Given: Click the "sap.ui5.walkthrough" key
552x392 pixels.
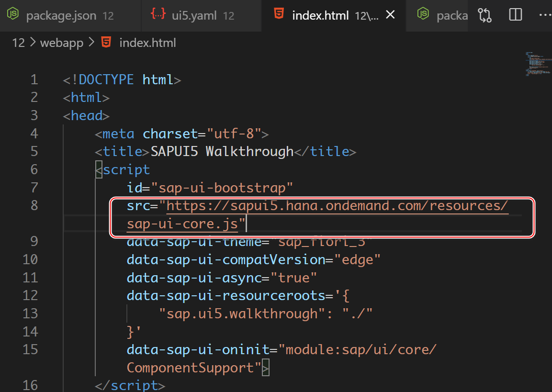Looking at the screenshot, I should pyautogui.click(x=242, y=314).
